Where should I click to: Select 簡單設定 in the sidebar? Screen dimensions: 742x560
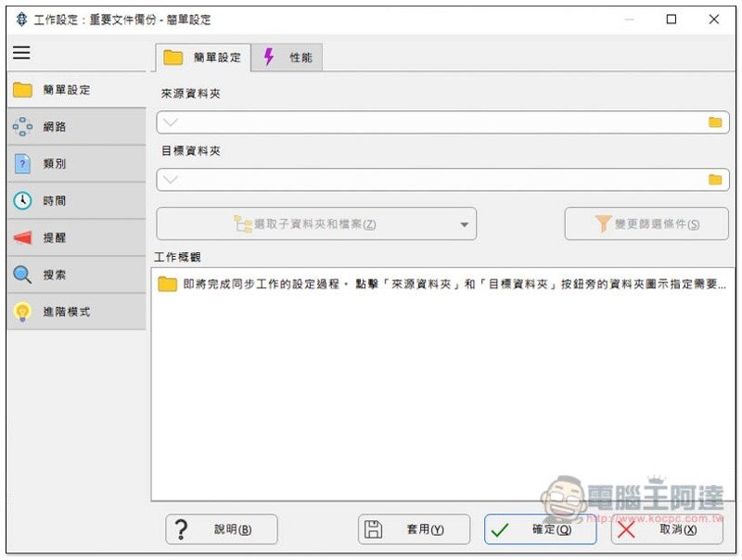point(76,90)
